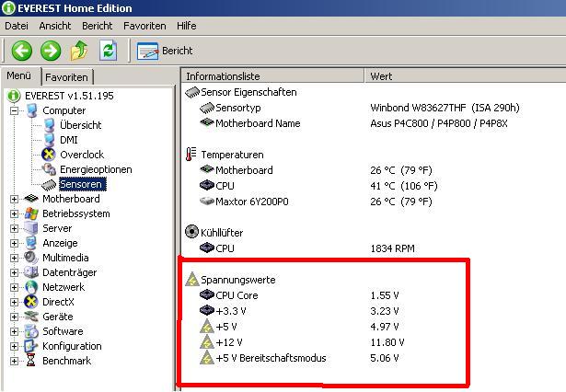Click the Multimedia speaker icon
This screenshot has height=392, width=566.
point(31,258)
